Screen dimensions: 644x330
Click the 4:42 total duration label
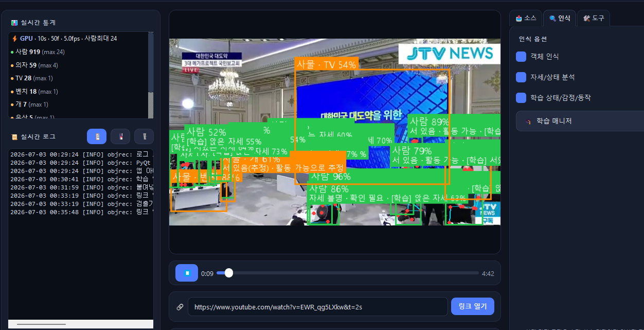pos(488,273)
